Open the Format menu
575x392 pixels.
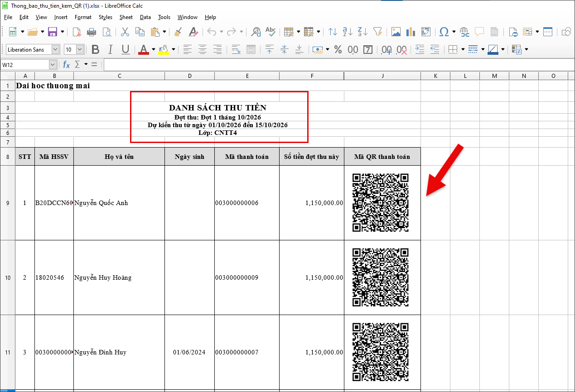83,17
